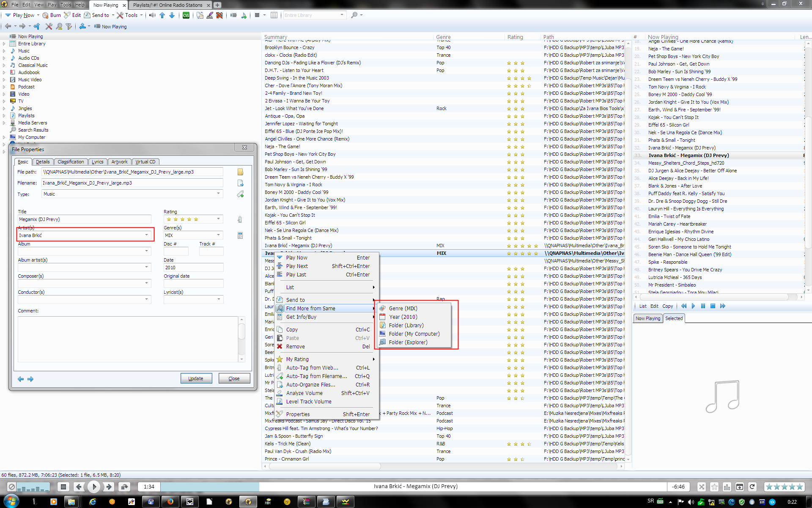Open the Type dropdown set to Music
812x508 pixels.
click(218, 194)
